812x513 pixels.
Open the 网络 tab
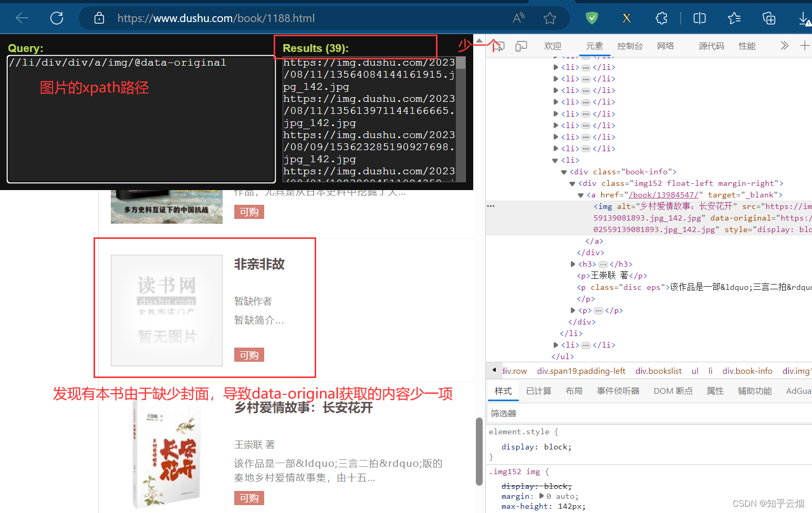click(665, 46)
